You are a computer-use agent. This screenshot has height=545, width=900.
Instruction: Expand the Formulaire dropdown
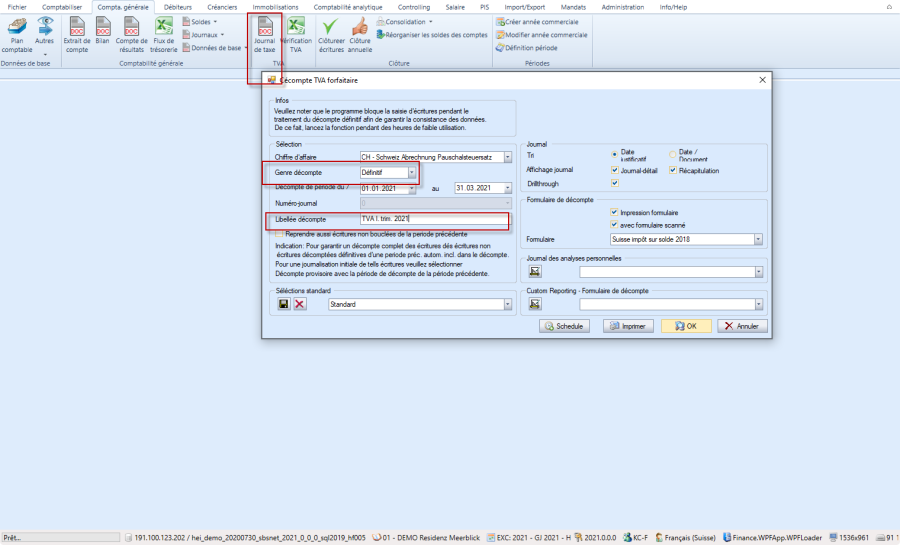(758, 239)
